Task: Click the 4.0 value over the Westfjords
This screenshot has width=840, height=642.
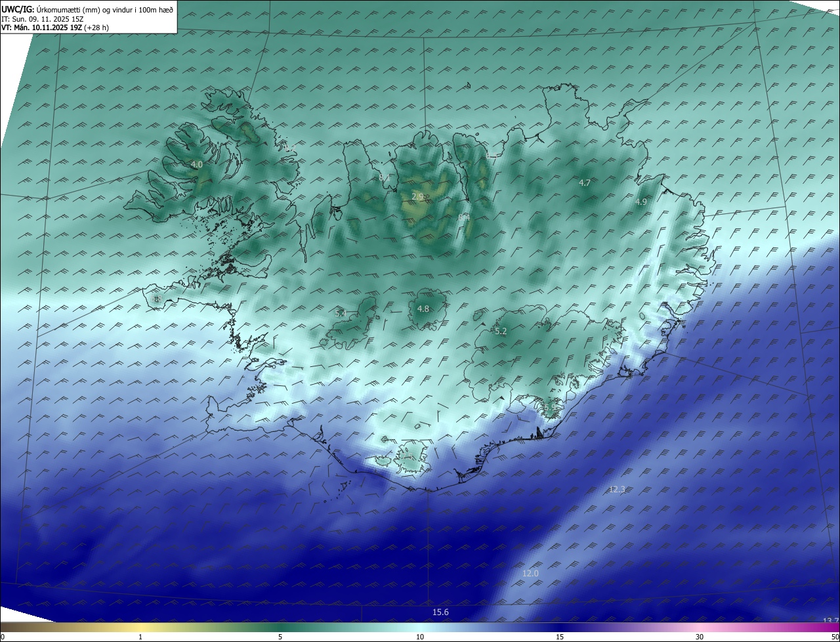Action: [x=196, y=165]
